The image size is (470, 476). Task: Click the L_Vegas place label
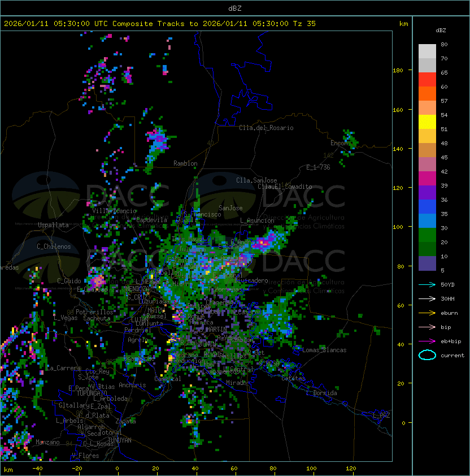pos(66,318)
